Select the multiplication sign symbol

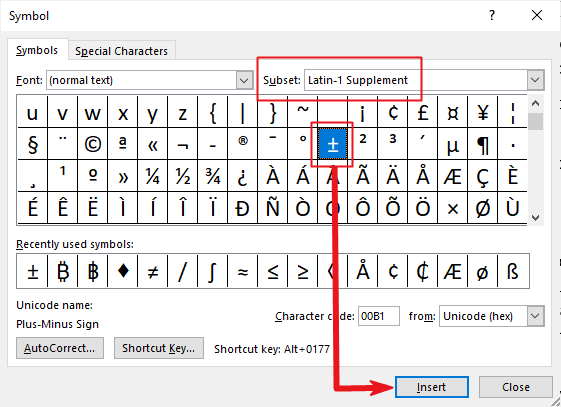pos(453,208)
